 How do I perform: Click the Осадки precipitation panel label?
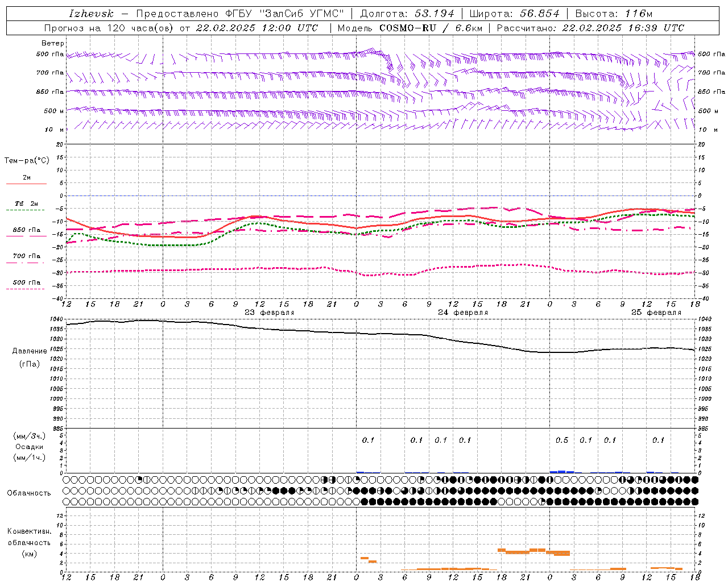tap(30, 447)
